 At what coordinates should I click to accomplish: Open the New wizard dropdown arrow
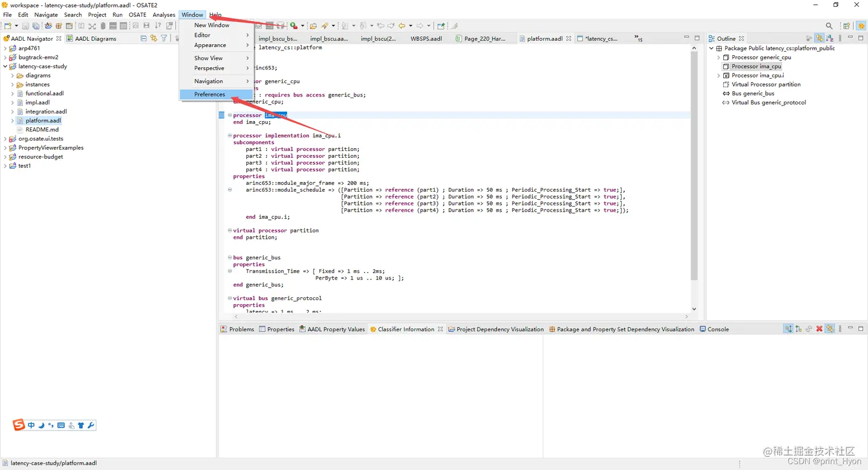[x=16, y=26]
